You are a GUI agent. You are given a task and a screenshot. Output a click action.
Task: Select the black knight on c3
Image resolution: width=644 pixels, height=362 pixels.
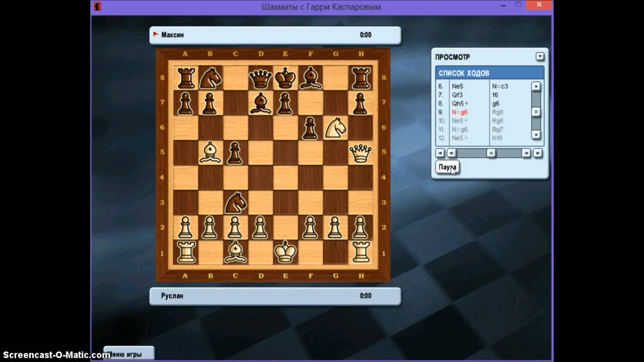point(235,203)
